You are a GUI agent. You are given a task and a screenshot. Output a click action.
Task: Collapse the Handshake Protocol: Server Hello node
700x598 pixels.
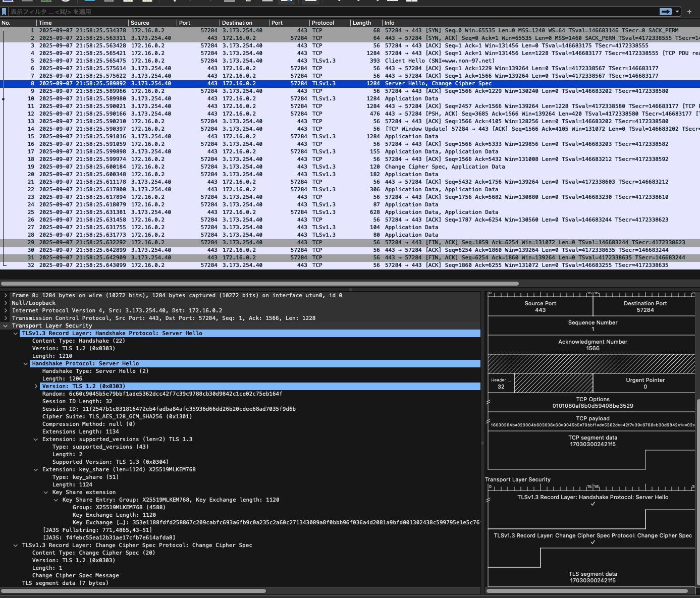(x=26, y=364)
